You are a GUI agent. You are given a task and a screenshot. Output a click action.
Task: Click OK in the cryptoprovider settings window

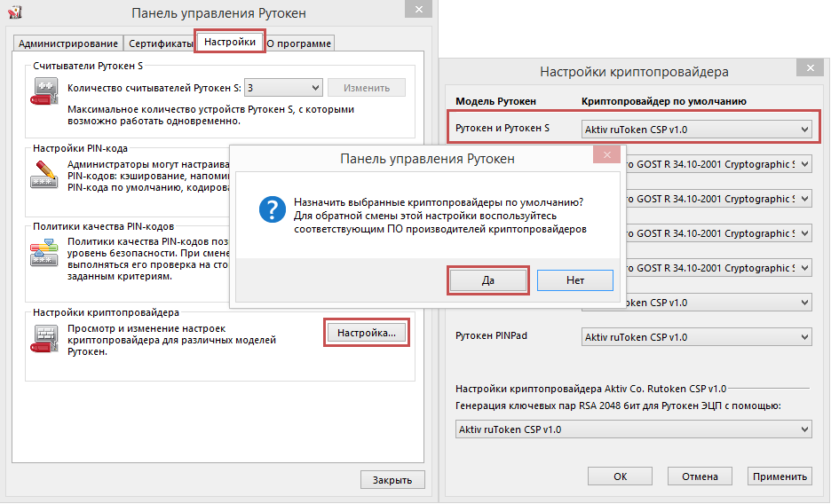coord(620,476)
